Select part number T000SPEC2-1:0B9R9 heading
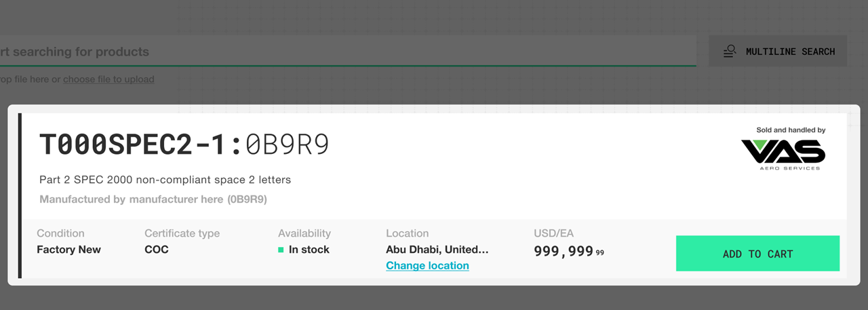This screenshot has height=310, width=868. (x=184, y=144)
